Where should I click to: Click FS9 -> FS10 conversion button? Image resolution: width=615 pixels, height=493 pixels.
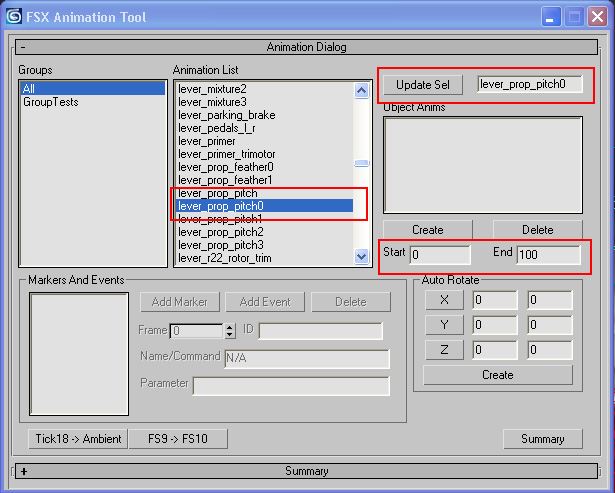click(x=178, y=439)
